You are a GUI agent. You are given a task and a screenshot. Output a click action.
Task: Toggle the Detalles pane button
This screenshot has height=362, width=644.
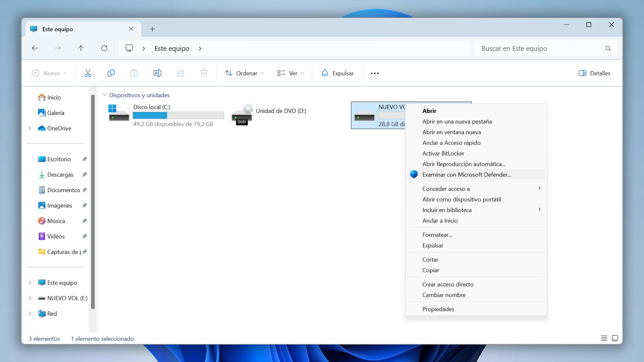(x=594, y=73)
